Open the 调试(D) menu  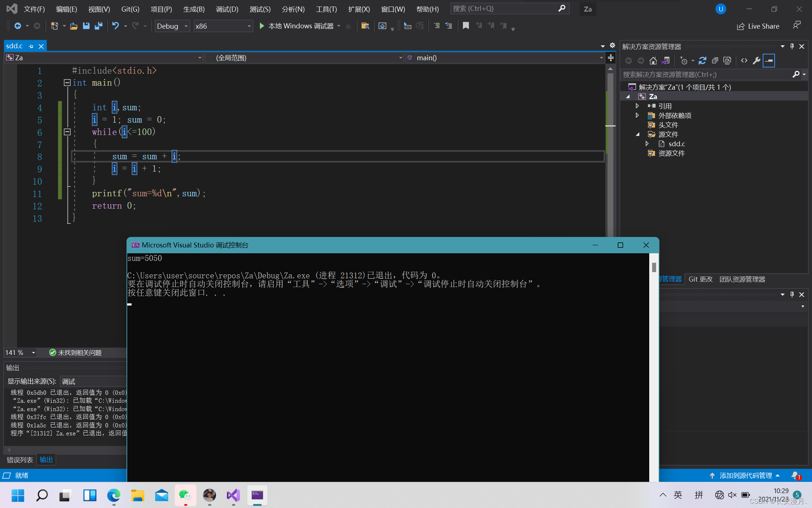pos(227,9)
